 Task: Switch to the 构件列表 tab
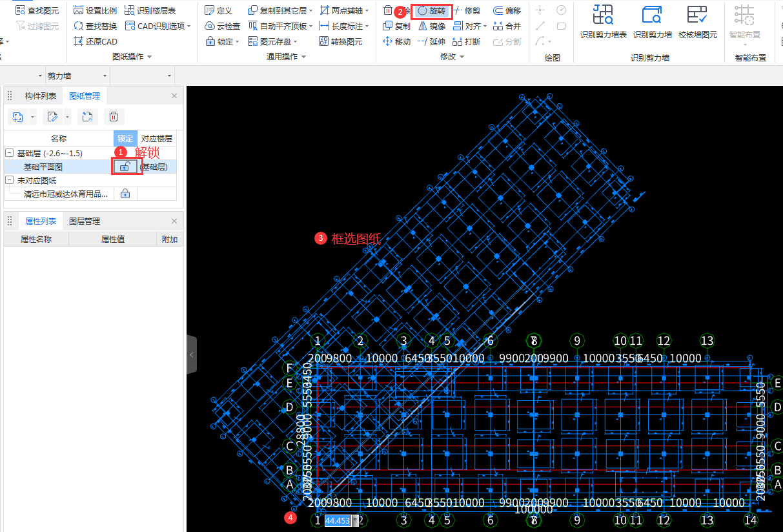(41, 96)
